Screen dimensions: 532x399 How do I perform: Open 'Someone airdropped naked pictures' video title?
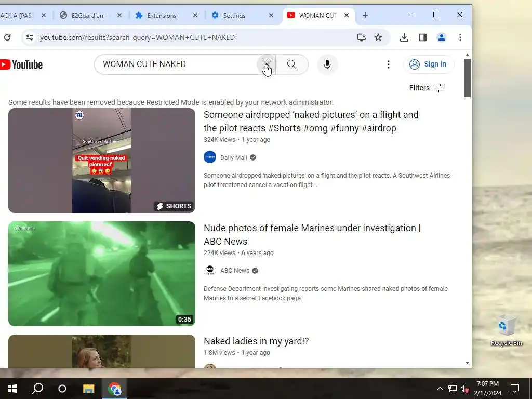coord(311,122)
